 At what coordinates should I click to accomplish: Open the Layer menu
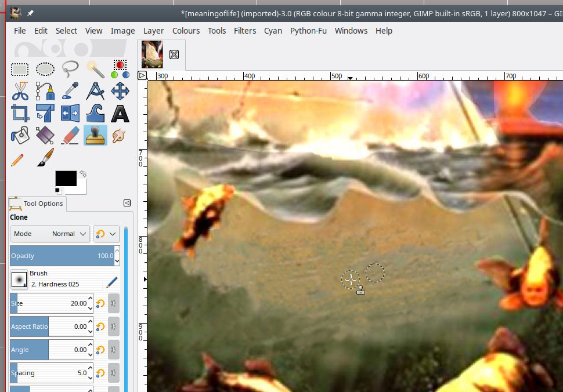pyautogui.click(x=153, y=31)
